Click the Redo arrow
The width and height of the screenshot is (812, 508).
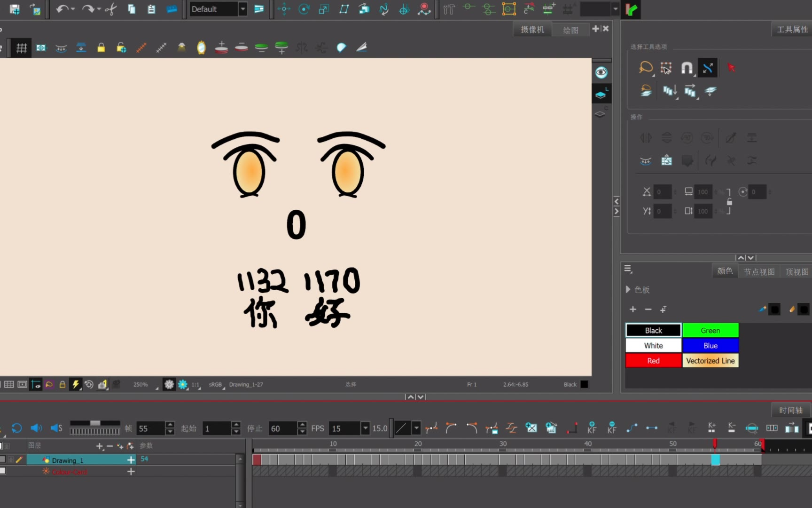tap(88, 9)
